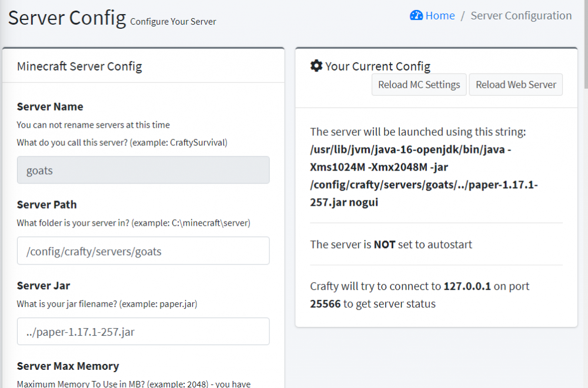Click the text 'You can not rename servers at this time'
The height and width of the screenshot is (388, 588).
pyautogui.click(x=93, y=125)
